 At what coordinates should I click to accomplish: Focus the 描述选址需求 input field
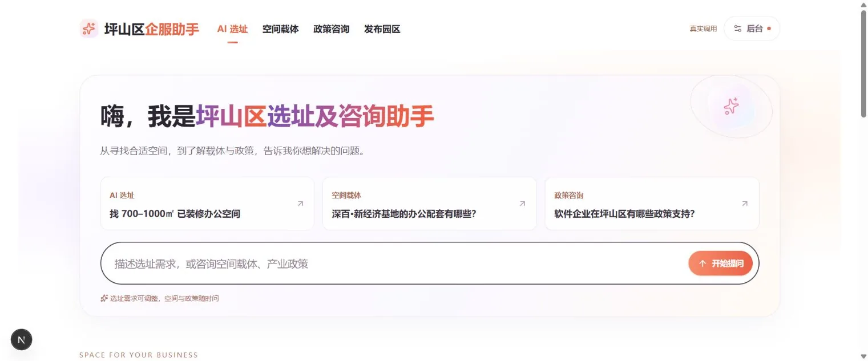tap(394, 263)
